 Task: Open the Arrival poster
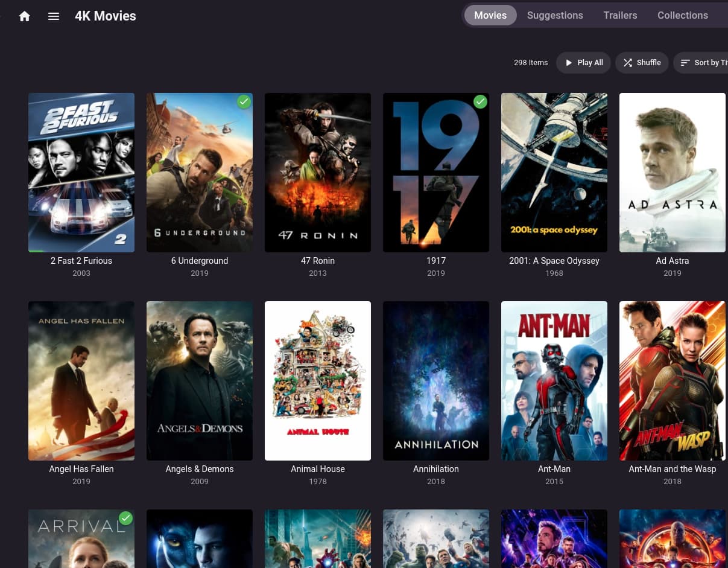81,538
